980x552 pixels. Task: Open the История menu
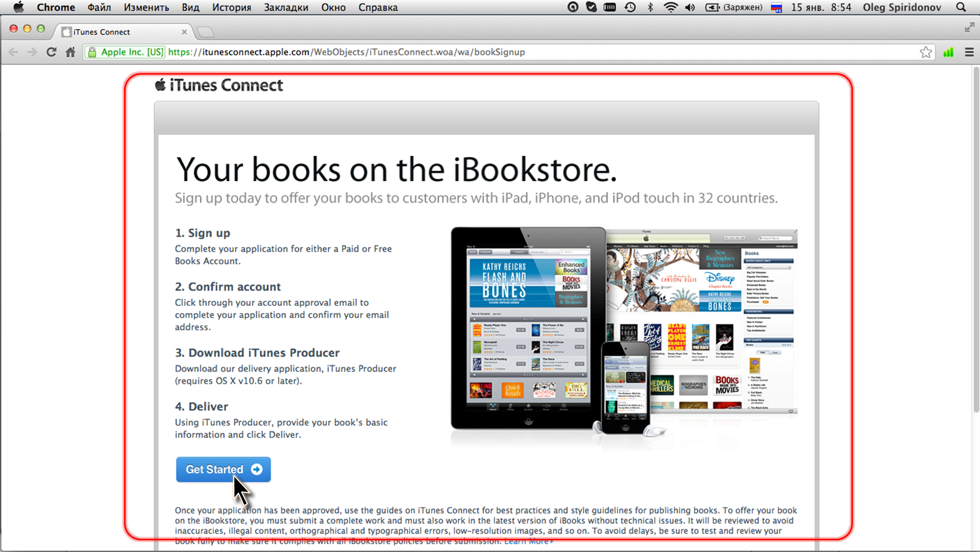pos(231,7)
